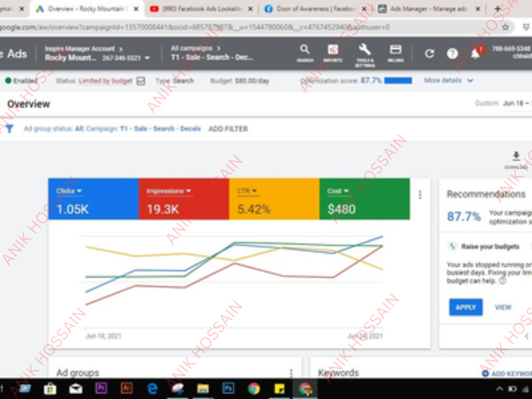532x399 pixels.
Task: Click the filter funnel icon
Action: pyautogui.click(x=9, y=129)
